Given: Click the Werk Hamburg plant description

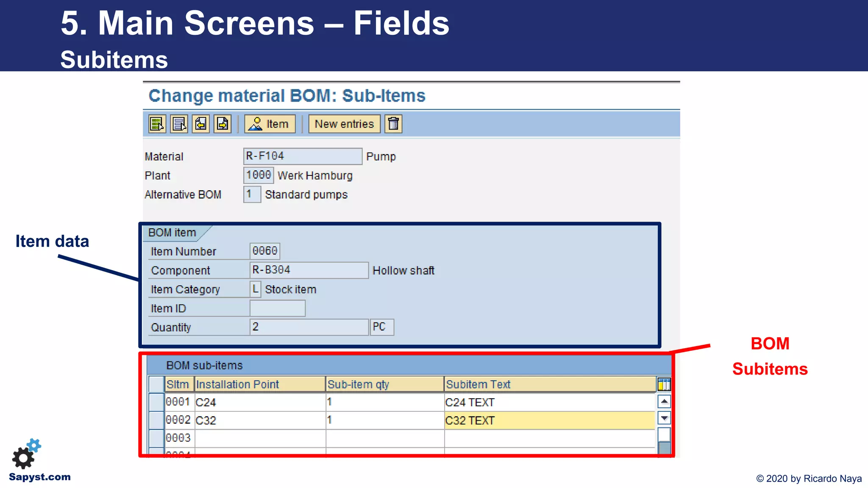Looking at the screenshot, I should pos(315,175).
